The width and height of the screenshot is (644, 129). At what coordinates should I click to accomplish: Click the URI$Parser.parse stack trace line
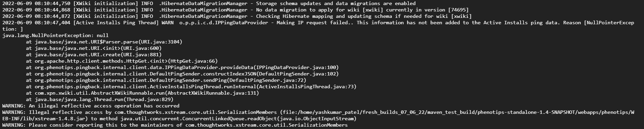tap(104, 42)
